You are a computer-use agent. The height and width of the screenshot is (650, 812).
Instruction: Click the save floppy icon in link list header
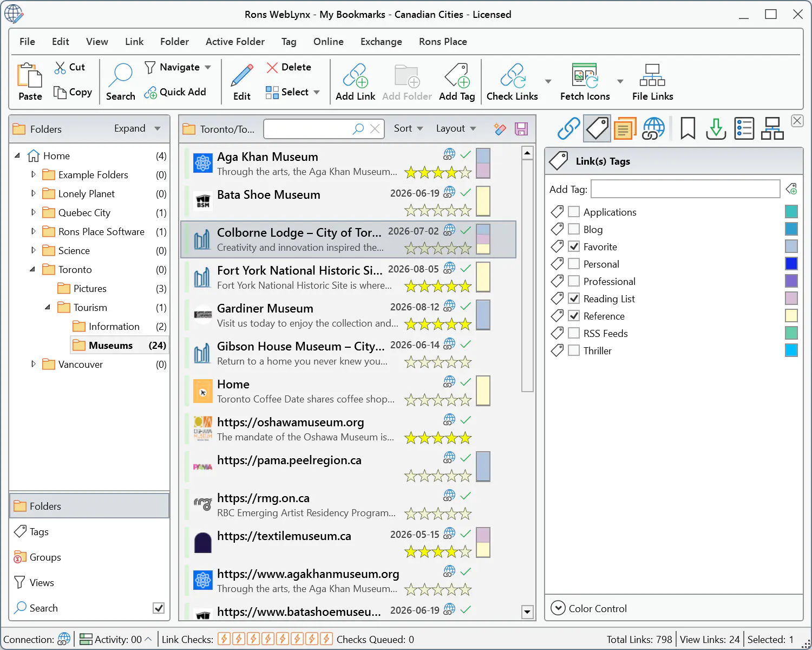tap(521, 129)
